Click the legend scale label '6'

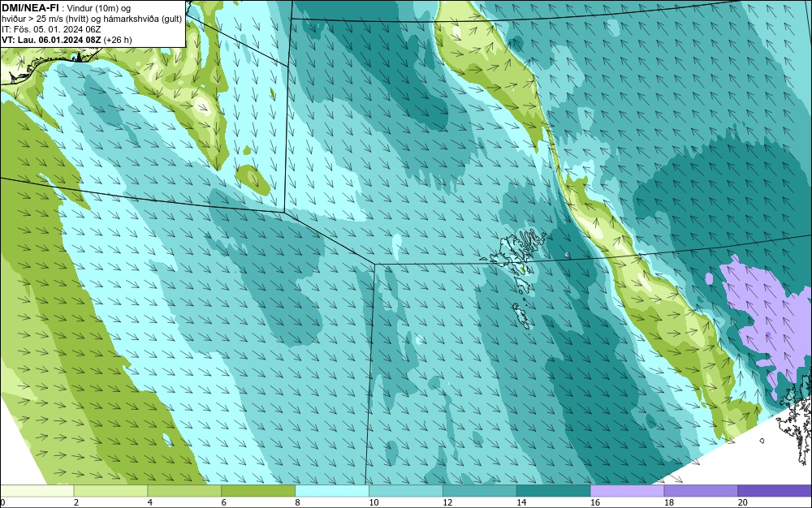pyautogui.click(x=224, y=502)
